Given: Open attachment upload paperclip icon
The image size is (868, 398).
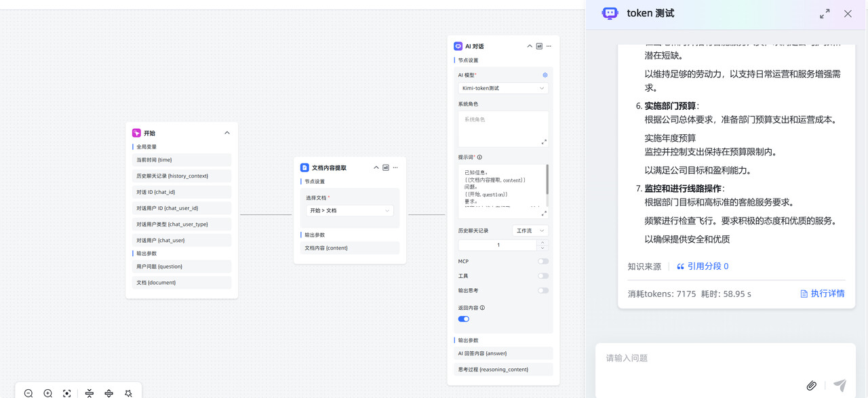Looking at the screenshot, I should [x=811, y=385].
